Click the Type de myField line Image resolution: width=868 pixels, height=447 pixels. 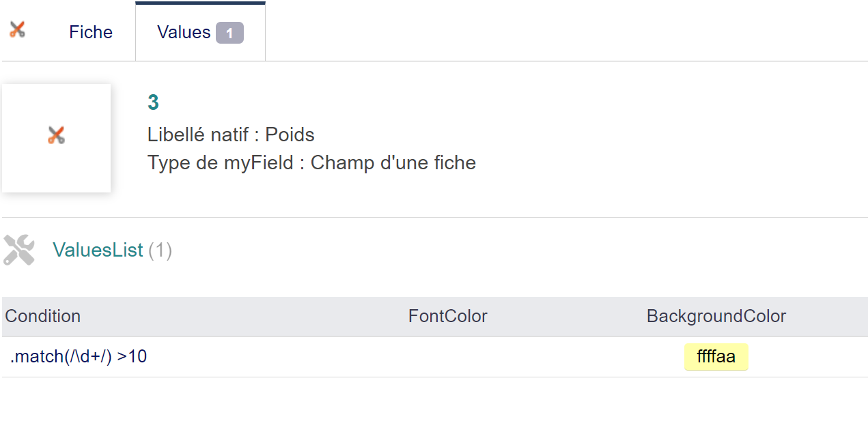[311, 163]
